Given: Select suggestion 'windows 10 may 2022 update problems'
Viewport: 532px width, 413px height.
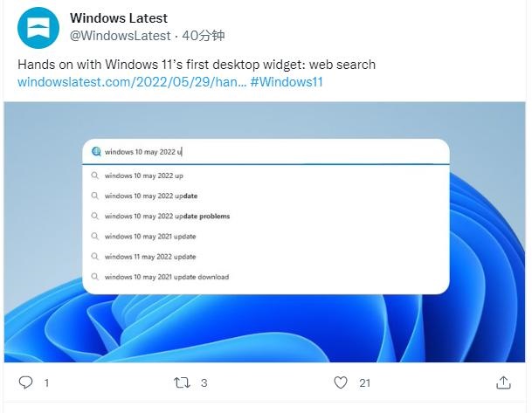Looking at the screenshot, I should click(x=167, y=216).
